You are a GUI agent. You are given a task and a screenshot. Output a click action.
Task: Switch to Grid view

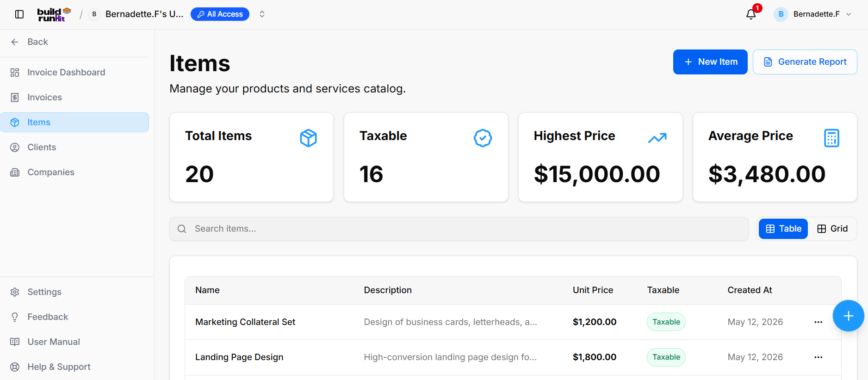pyautogui.click(x=832, y=229)
